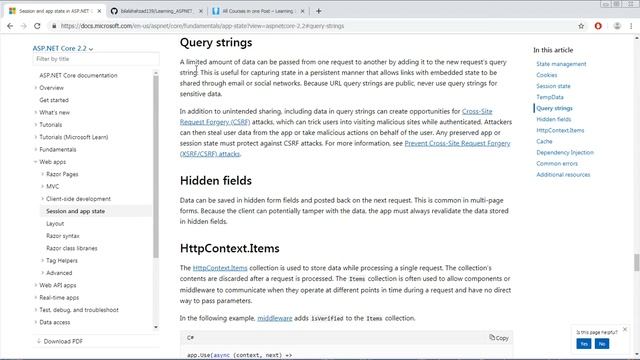Screen dimensions: 640x360
Task: Open the Get started entry
Action: (x=54, y=100)
